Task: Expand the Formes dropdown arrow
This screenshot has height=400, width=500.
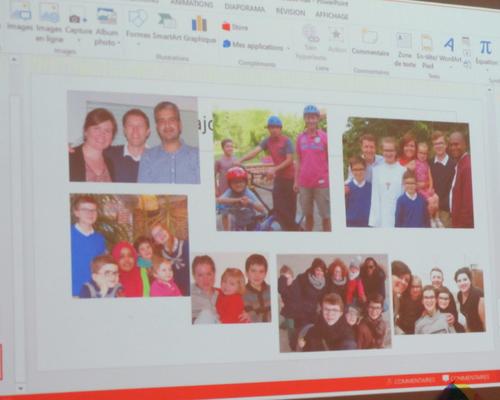Action: click(138, 43)
